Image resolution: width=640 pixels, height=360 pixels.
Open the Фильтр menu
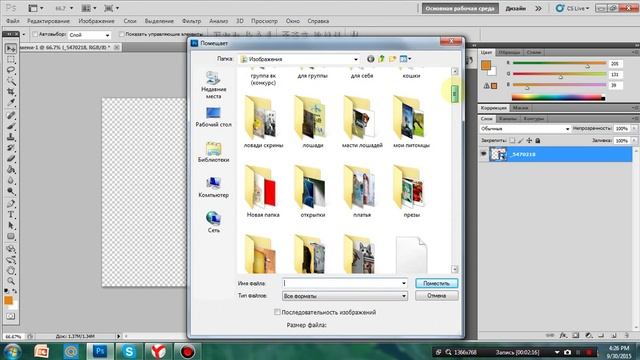[x=191, y=21]
